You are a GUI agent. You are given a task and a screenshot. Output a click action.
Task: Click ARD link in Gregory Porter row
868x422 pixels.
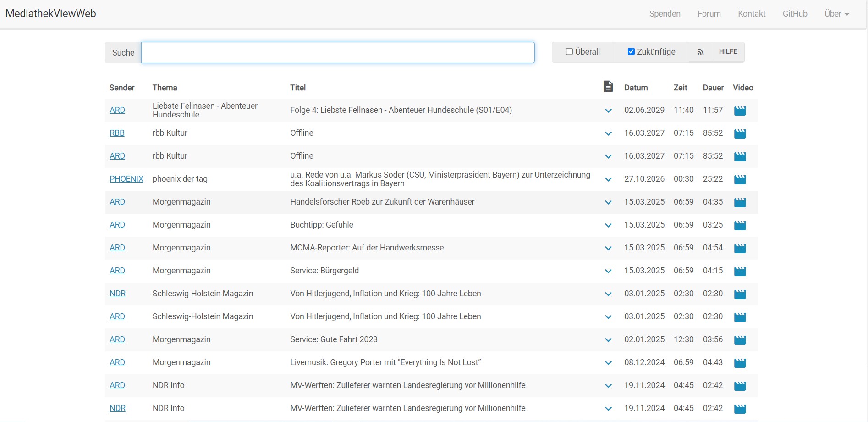coord(117,362)
